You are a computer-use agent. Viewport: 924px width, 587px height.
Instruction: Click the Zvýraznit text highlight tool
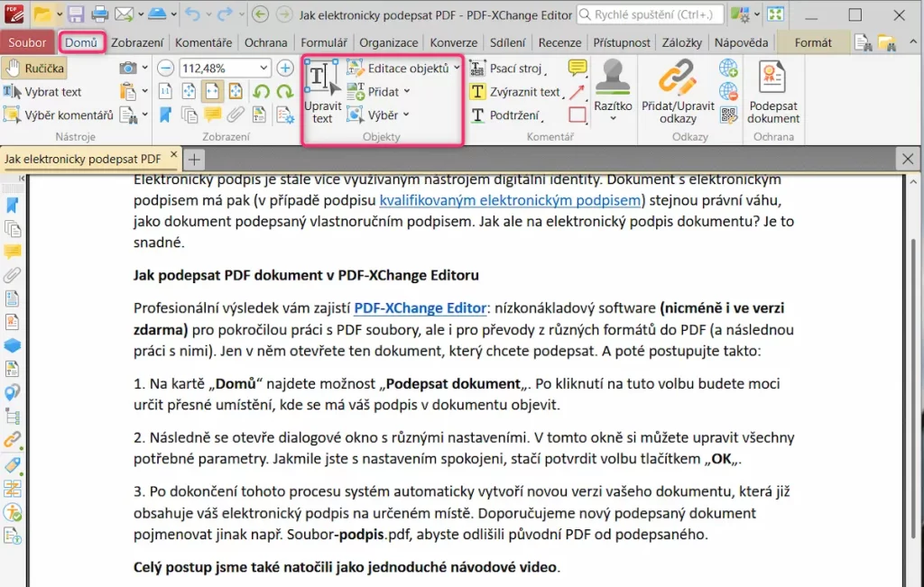pyautogui.click(x=515, y=92)
